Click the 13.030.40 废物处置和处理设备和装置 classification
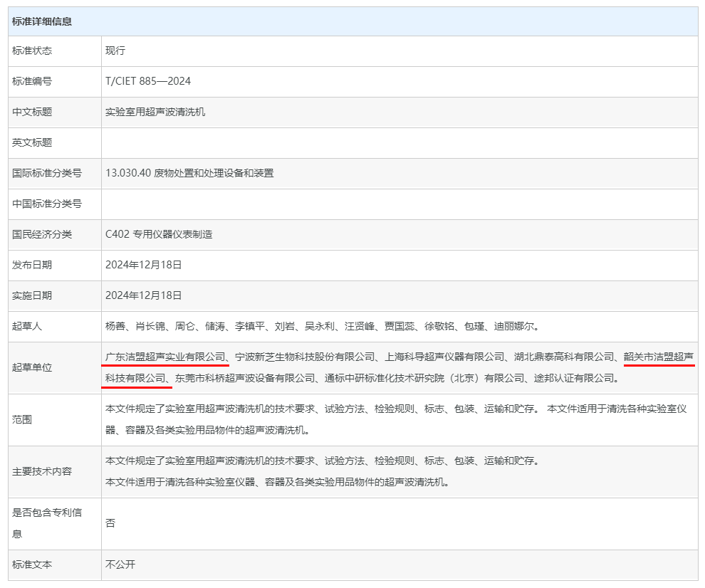705x588 pixels. click(189, 173)
